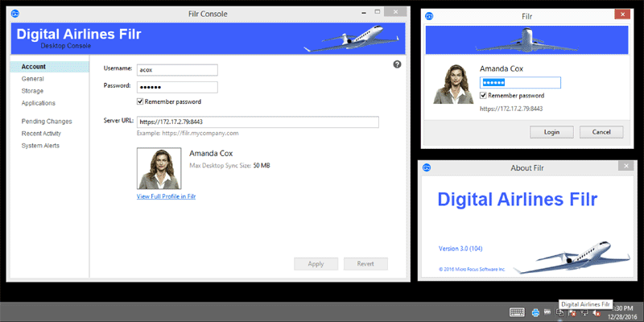Click 'https://172.17.2.79:8443' in login window
Screen dimensions: 644x322
511,109
